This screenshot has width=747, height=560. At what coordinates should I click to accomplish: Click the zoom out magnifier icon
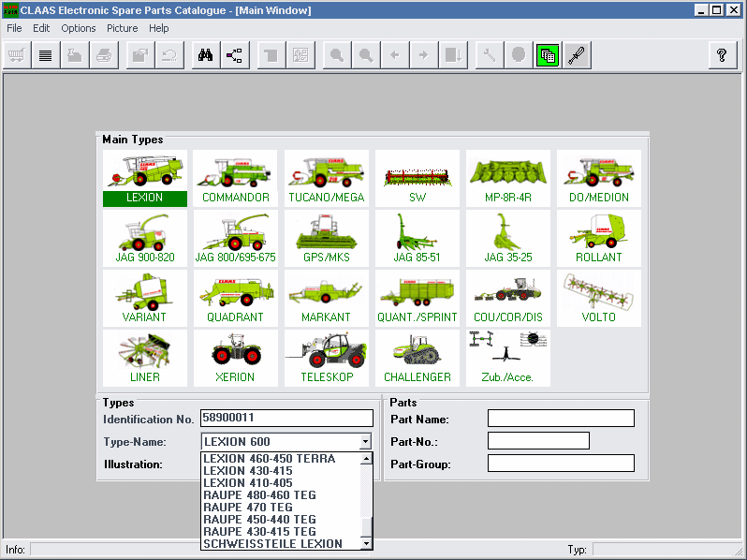pyautogui.click(x=366, y=55)
